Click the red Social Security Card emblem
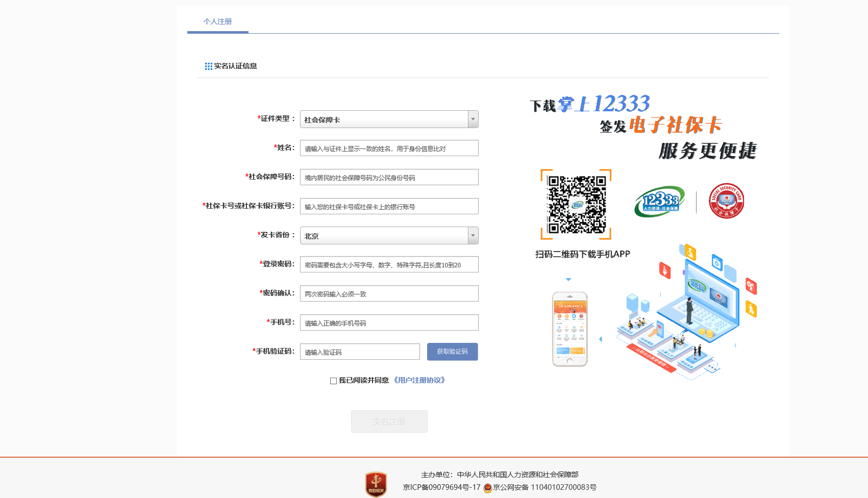Screen dimensions: 868x498 pyautogui.click(x=726, y=201)
